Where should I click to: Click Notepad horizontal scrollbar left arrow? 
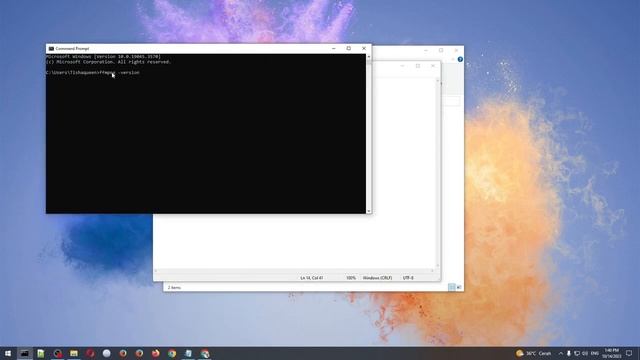(156, 271)
